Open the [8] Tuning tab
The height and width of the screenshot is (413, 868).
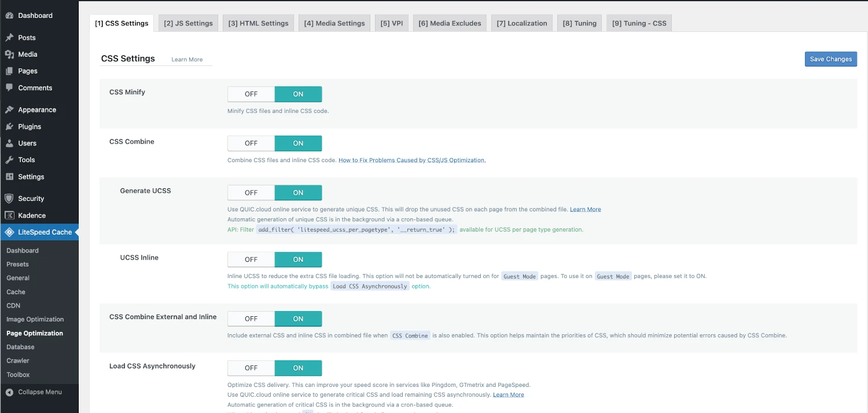pyautogui.click(x=579, y=23)
